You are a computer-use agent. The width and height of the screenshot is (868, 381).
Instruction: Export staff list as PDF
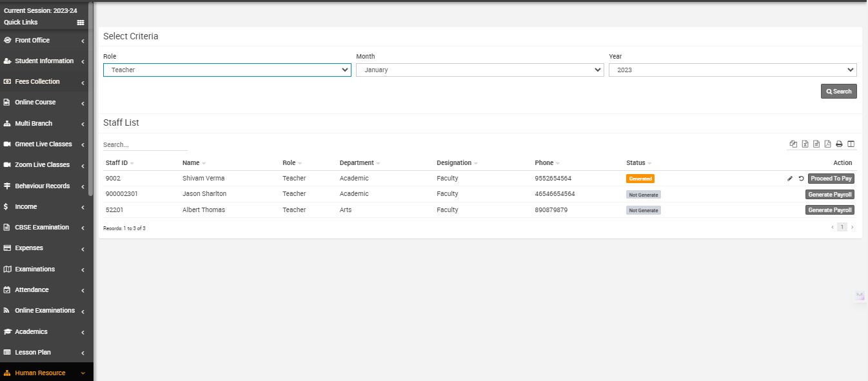[x=827, y=144]
